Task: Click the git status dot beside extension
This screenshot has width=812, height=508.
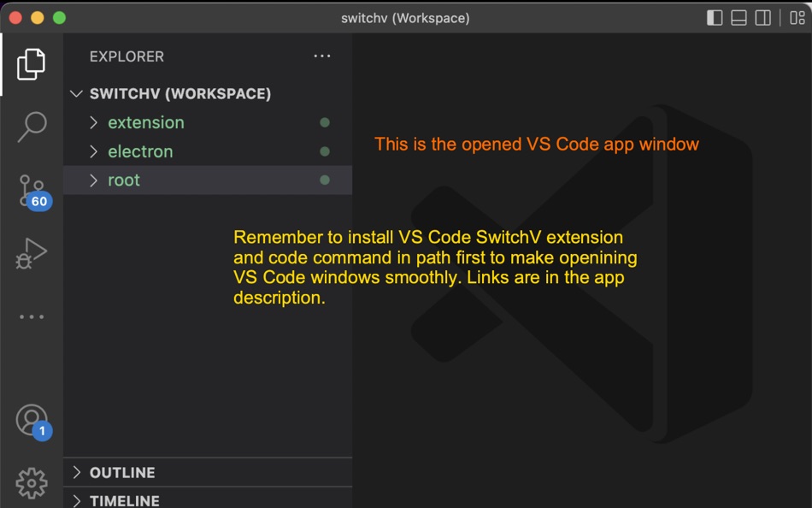Action: (325, 122)
